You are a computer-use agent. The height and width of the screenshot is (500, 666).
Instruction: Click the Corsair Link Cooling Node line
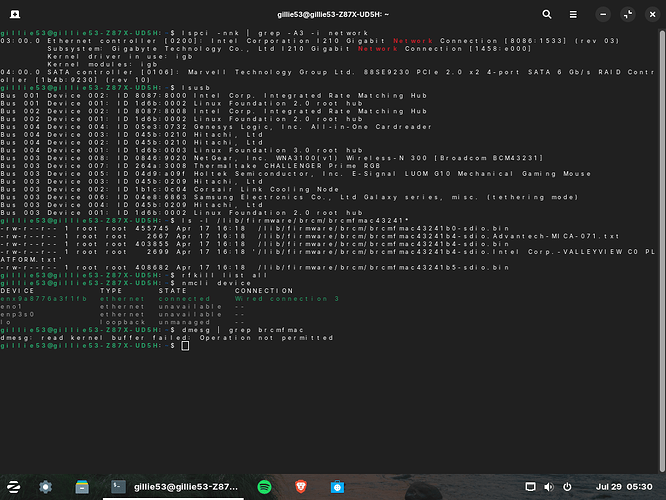click(170, 189)
